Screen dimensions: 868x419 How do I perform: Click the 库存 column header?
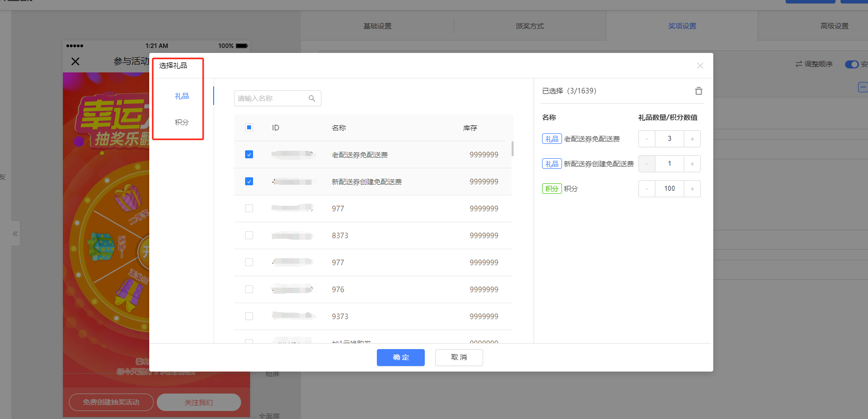pyautogui.click(x=470, y=128)
